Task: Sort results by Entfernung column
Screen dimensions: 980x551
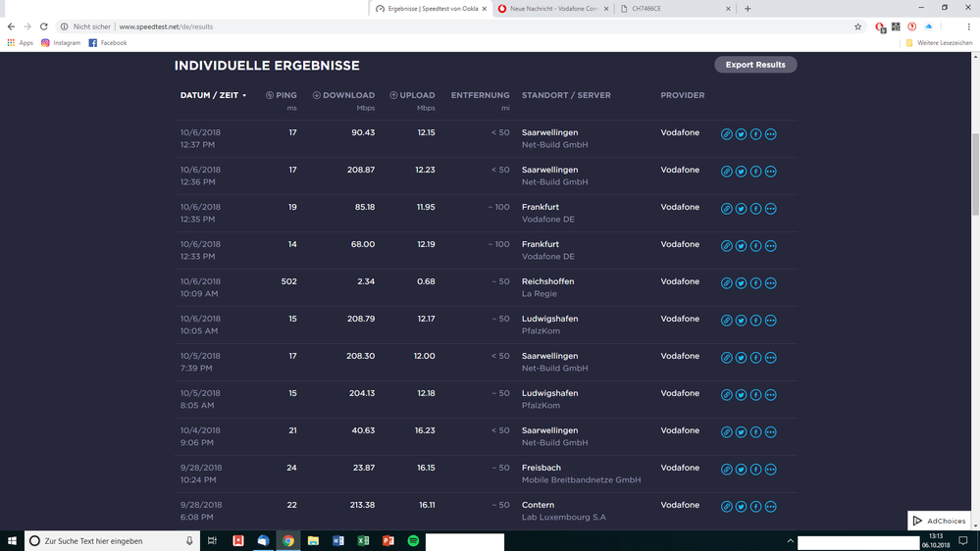Action: click(480, 95)
